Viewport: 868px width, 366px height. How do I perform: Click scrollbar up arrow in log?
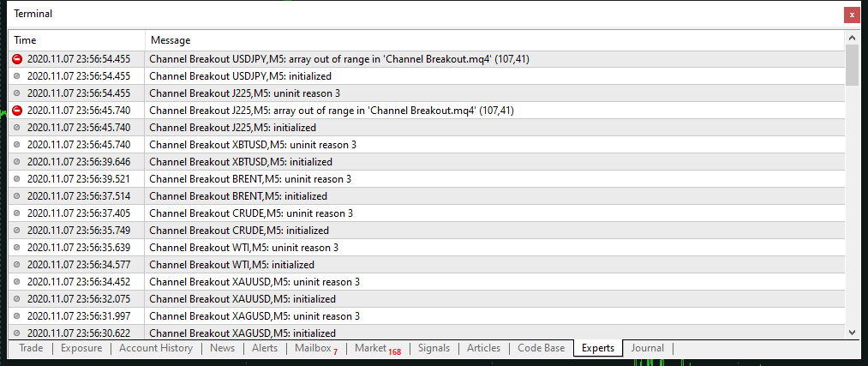852,39
